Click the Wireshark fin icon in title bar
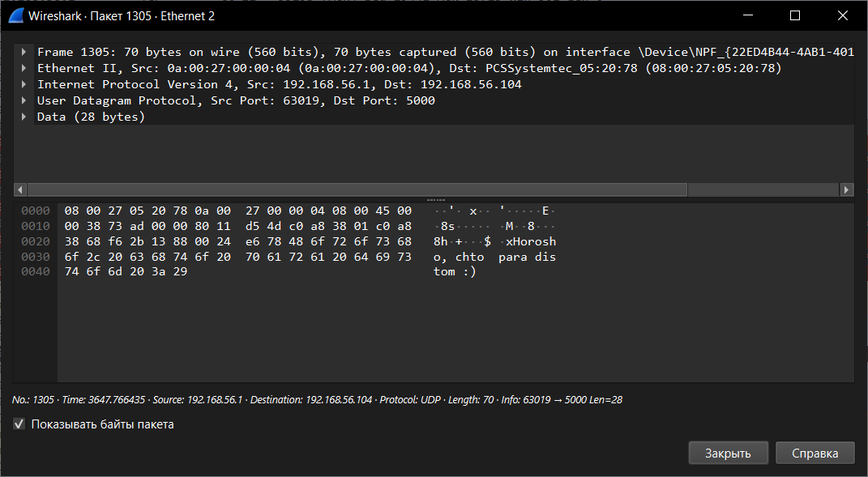 (16, 16)
